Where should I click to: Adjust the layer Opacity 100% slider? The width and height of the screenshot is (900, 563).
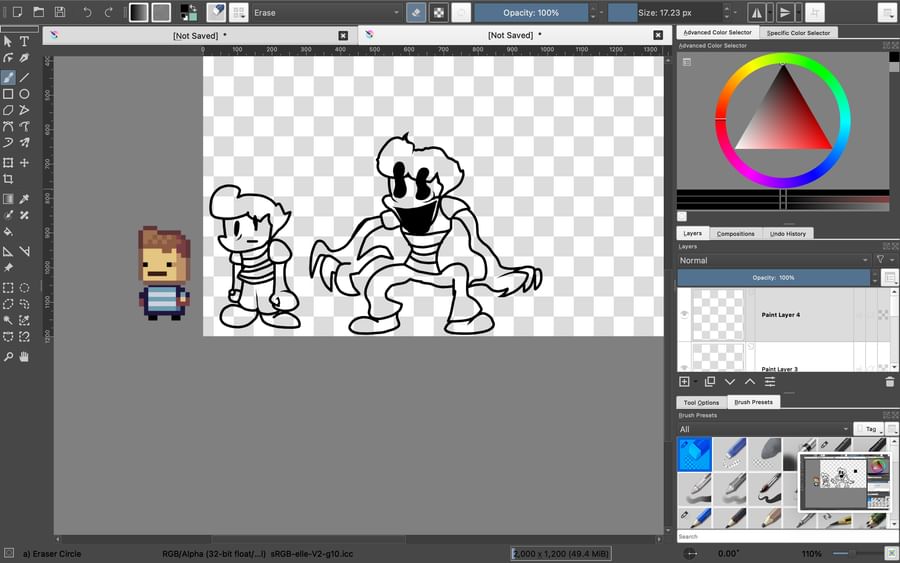click(x=773, y=278)
